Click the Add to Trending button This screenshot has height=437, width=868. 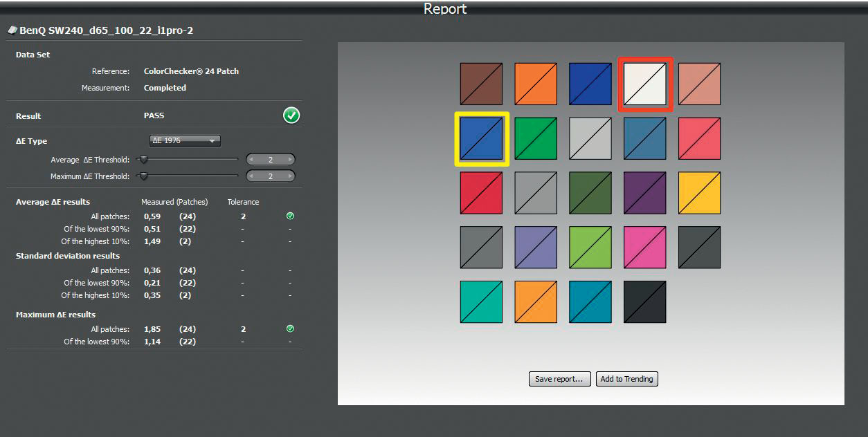pos(626,379)
